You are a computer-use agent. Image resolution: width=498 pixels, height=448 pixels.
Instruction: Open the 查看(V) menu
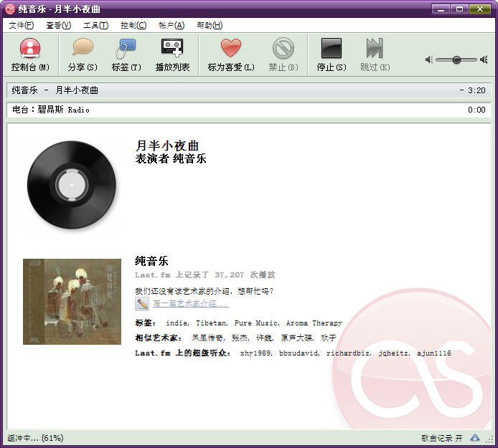tap(58, 25)
